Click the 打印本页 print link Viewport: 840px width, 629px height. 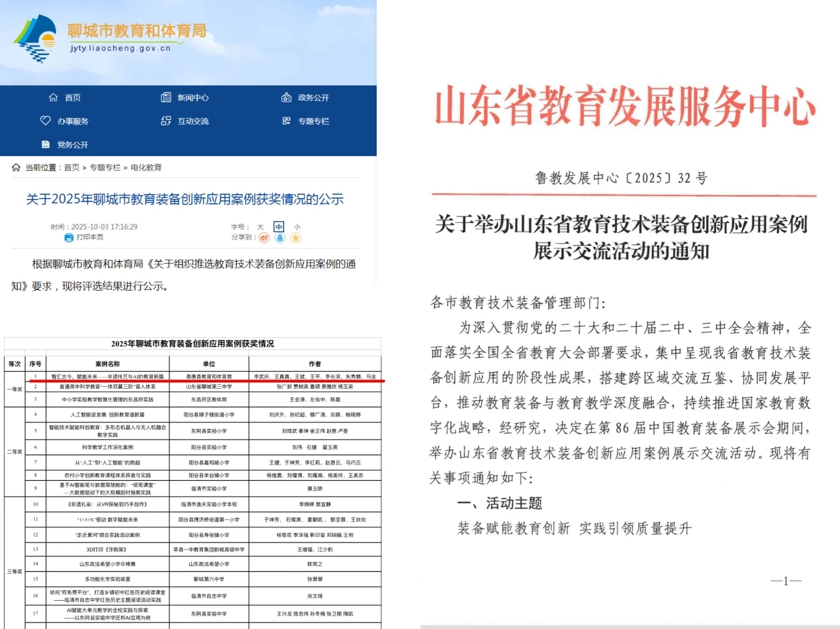89,238
